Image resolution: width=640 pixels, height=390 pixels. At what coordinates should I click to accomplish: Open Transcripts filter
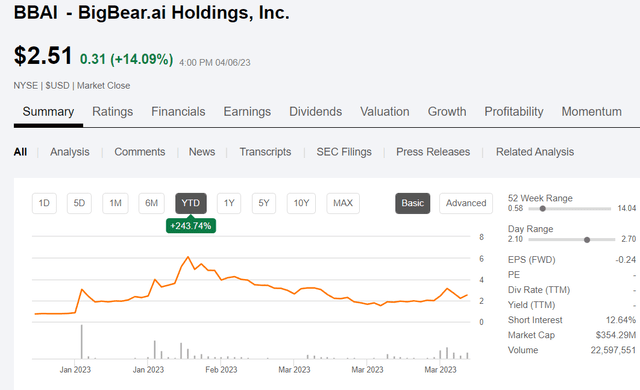pyautogui.click(x=265, y=152)
